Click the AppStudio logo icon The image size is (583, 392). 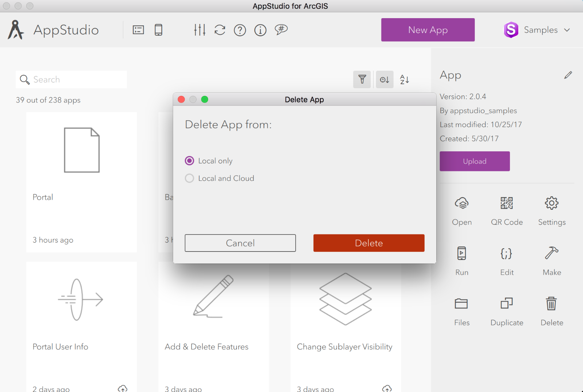pos(16,30)
